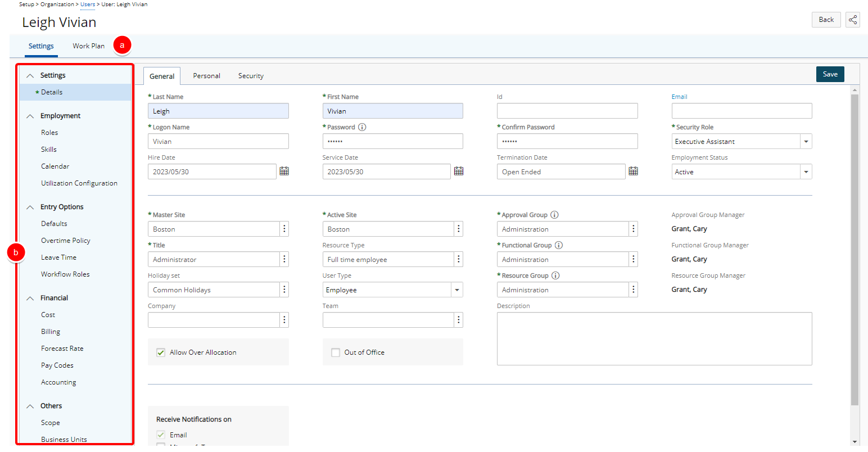Screen dimensions: 868x452
Task: Open the Service Date calendar picker
Action: coord(459,171)
